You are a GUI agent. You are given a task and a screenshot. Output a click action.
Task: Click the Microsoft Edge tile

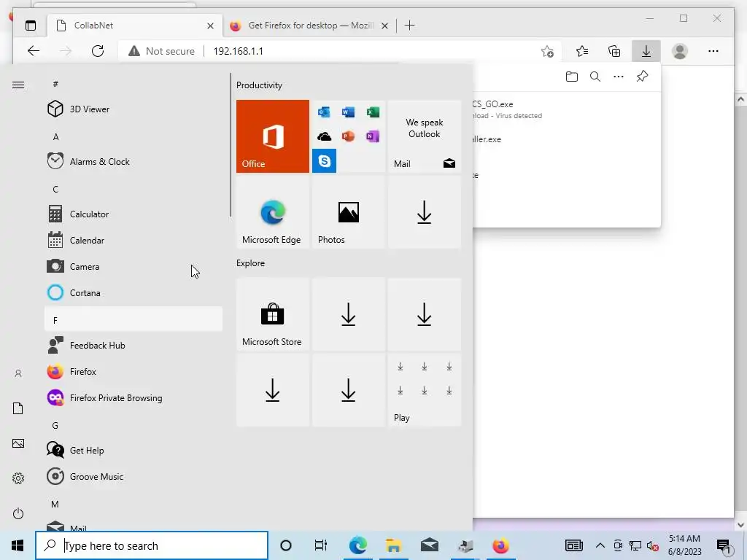pos(273,212)
